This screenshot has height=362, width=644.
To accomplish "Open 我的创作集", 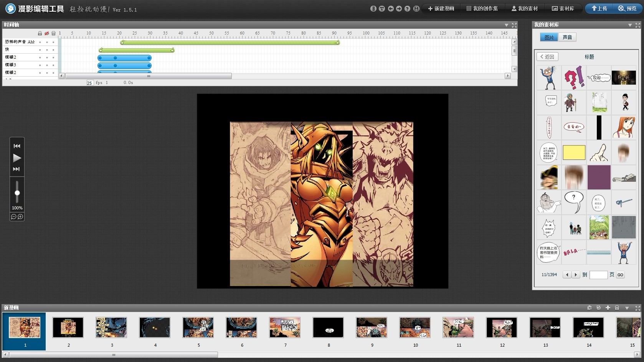I will click(x=482, y=8).
